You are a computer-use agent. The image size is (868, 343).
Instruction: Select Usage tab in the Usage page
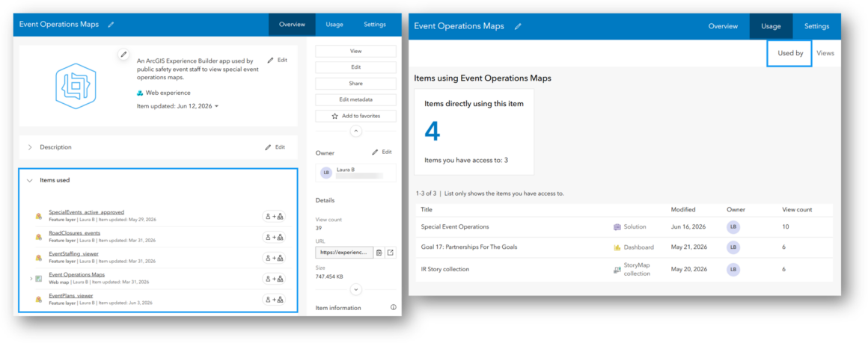tap(771, 27)
